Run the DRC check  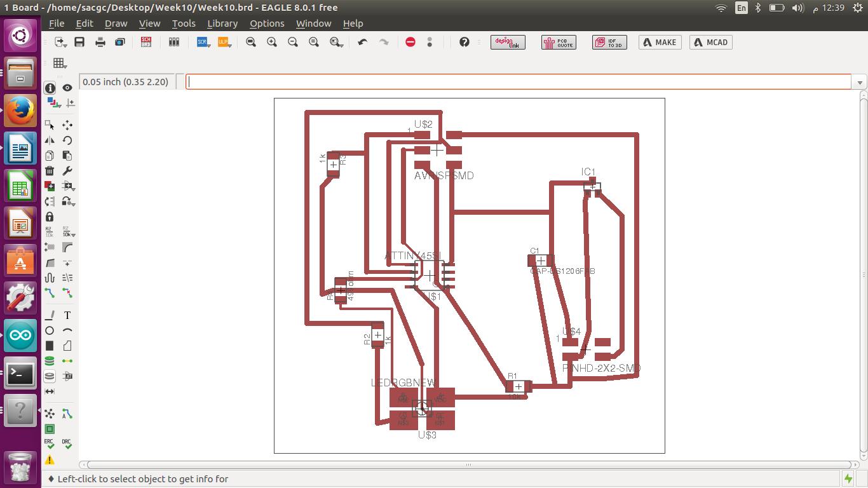coord(67,444)
